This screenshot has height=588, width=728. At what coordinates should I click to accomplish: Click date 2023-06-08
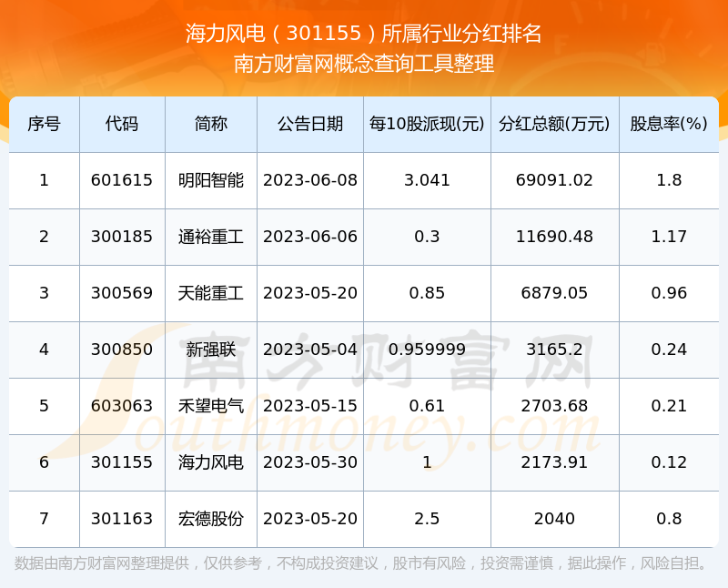click(x=310, y=180)
